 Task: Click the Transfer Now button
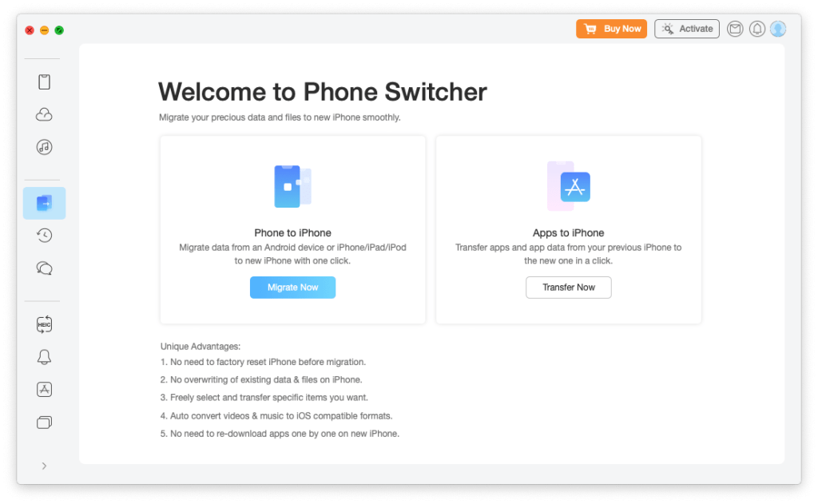coord(569,288)
